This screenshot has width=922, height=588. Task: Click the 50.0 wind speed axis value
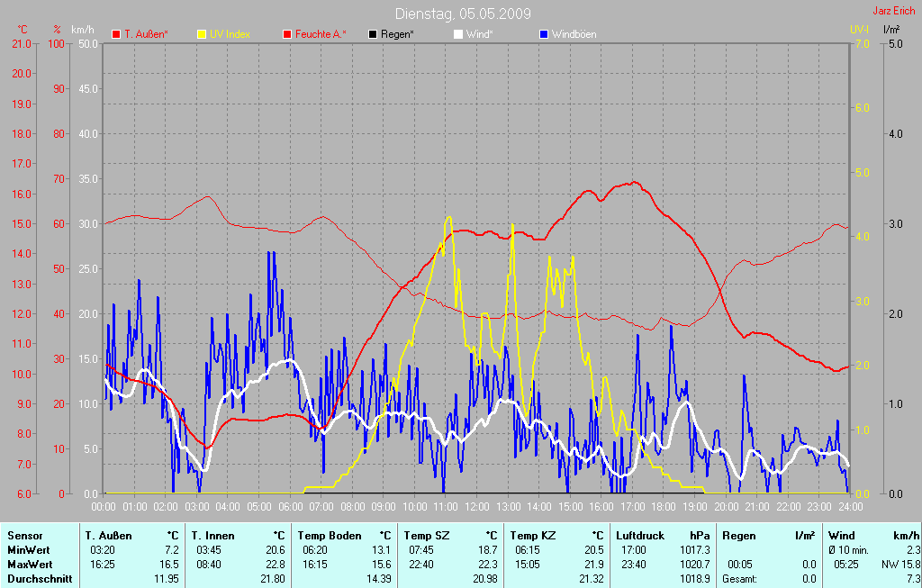(x=87, y=43)
